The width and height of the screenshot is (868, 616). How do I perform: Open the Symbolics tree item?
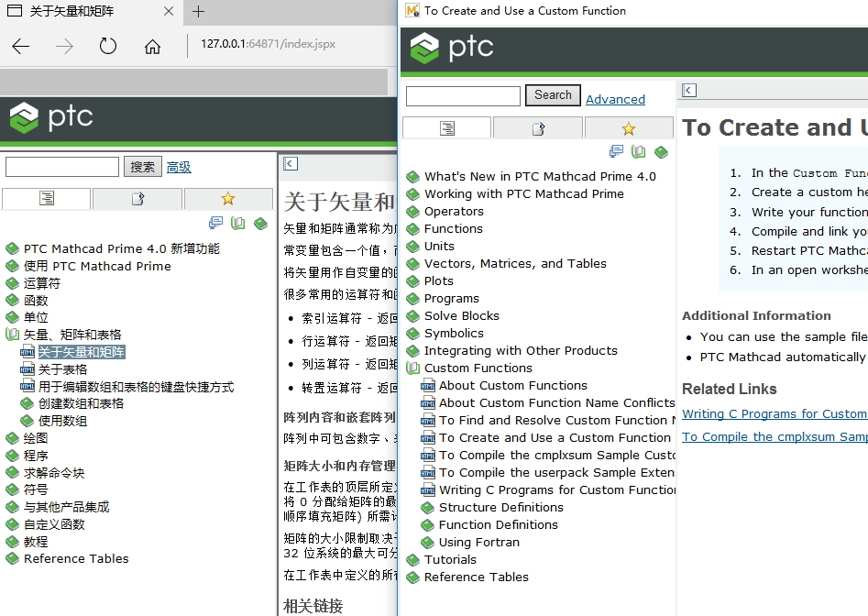click(x=454, y=333)
